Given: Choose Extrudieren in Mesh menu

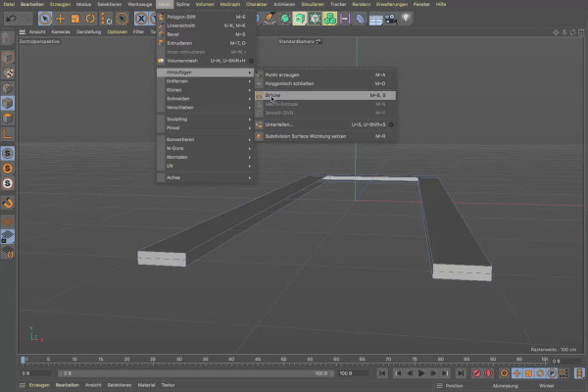Looking at the screenshot, I should [x=206, y=43].
